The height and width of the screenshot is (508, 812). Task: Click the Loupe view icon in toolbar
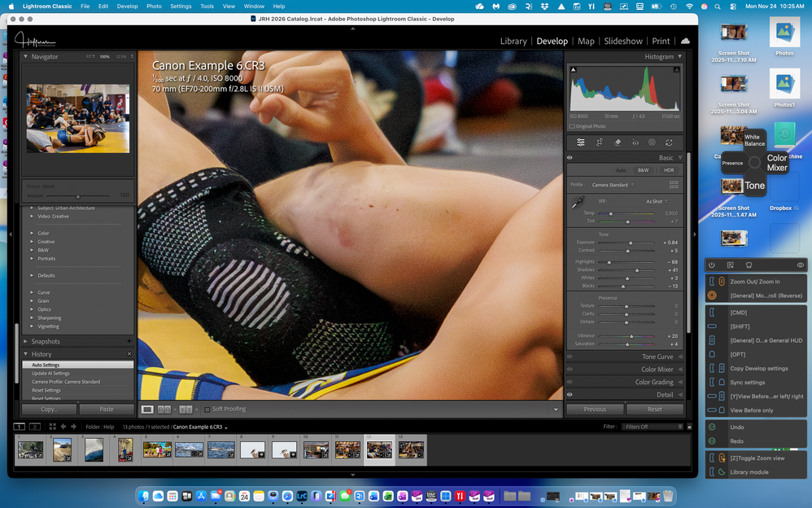coord(147,409)
